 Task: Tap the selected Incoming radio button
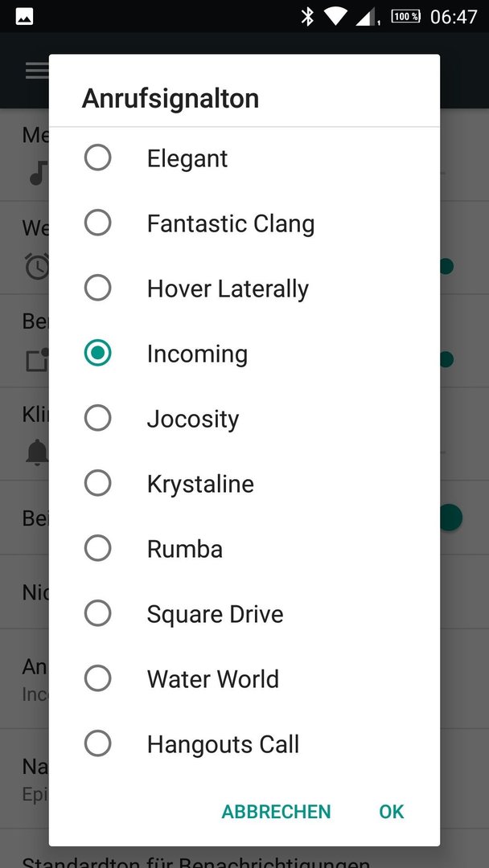click(x=97, y=353)
